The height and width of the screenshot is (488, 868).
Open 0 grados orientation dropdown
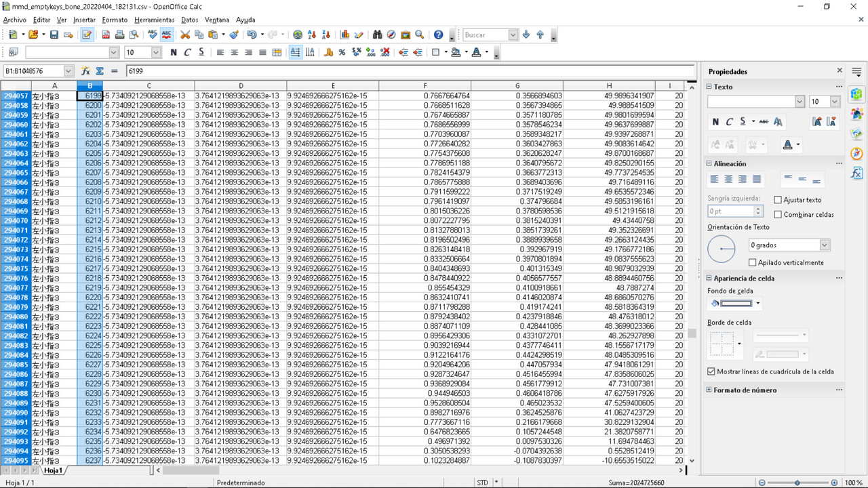pyautogui.click(x=825, y=245)
